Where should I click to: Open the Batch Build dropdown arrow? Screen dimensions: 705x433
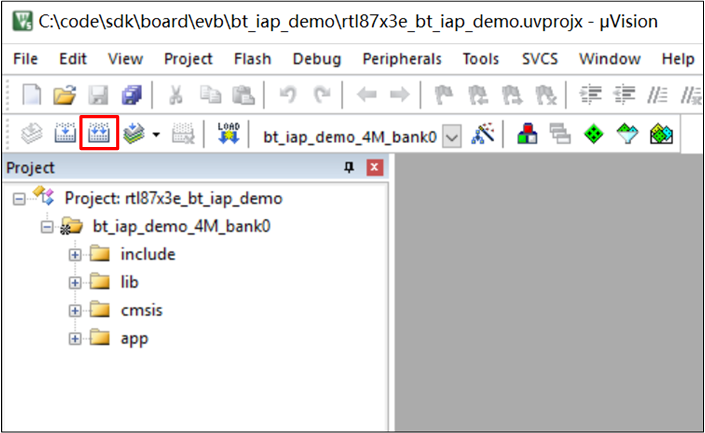(156, 134)
